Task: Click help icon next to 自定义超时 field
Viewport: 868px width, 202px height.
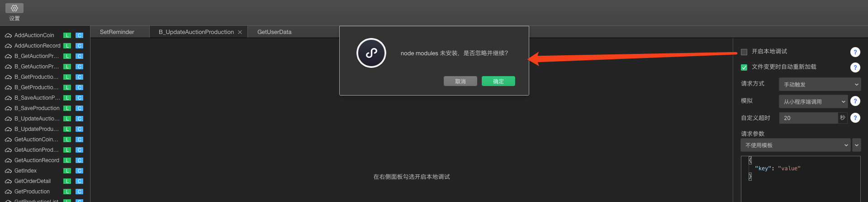Action: (x=855, y=118)
